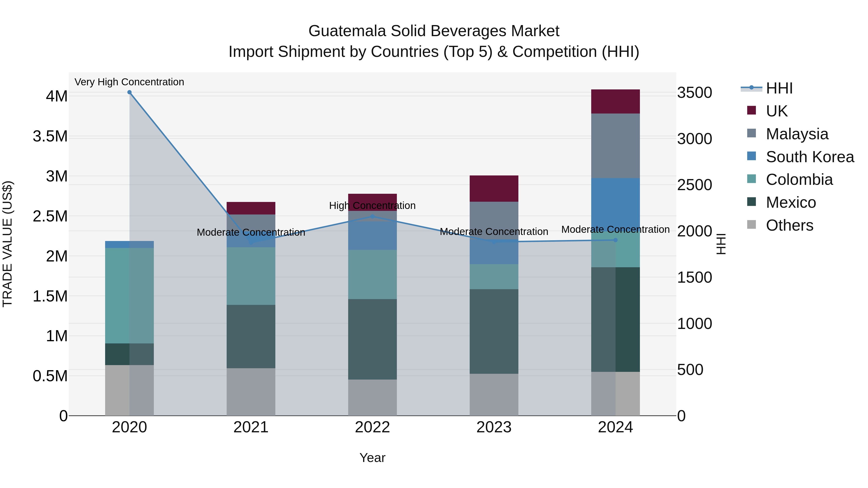This screenshot has height=488, width=868.
Task: Toggle the HHI line legend entry
Action: pyautogui.click(x=766, y=88)
